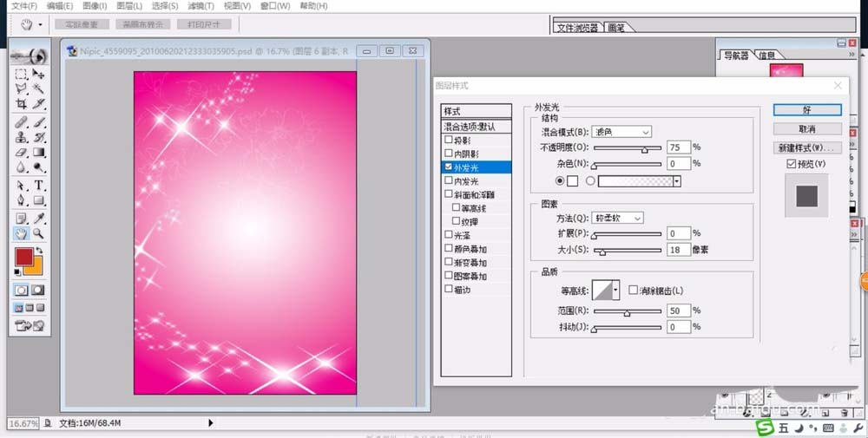868x438 pixels.
Task: Enable the 内发光 inner glow checkbox
Action: [x=449, y=180]
